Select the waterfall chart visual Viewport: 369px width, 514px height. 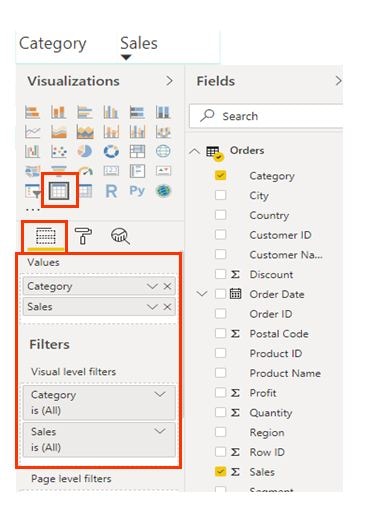(x=32, y=152)
